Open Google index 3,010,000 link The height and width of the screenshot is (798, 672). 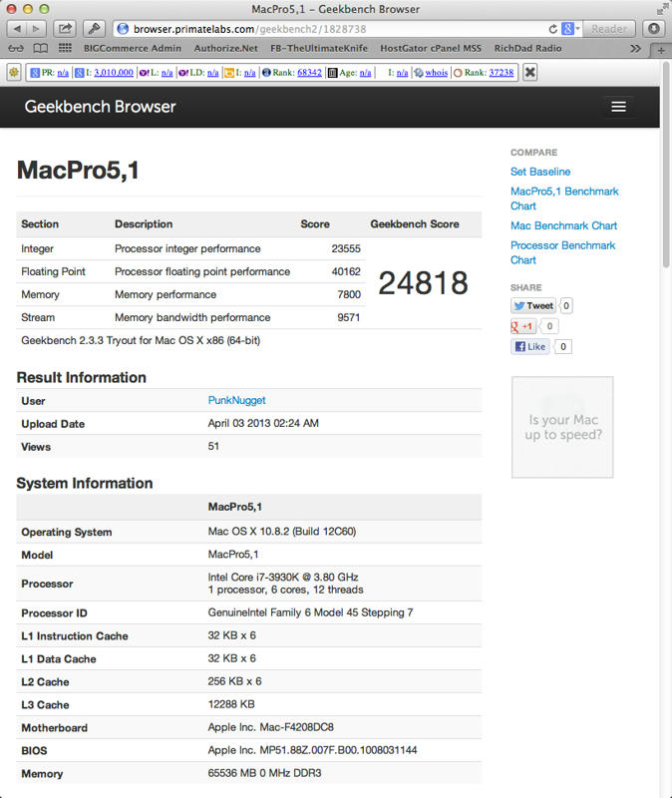[114, 73]
